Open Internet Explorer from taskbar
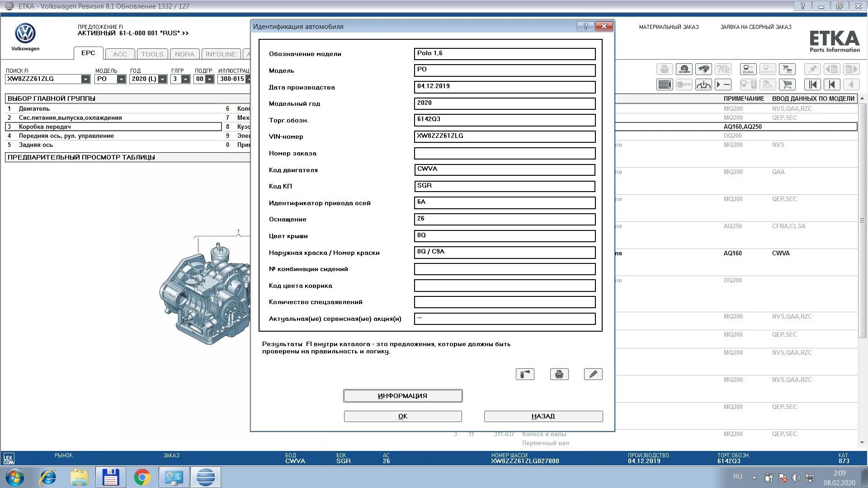Screen dimensions: 868x488 coord(48,478)
